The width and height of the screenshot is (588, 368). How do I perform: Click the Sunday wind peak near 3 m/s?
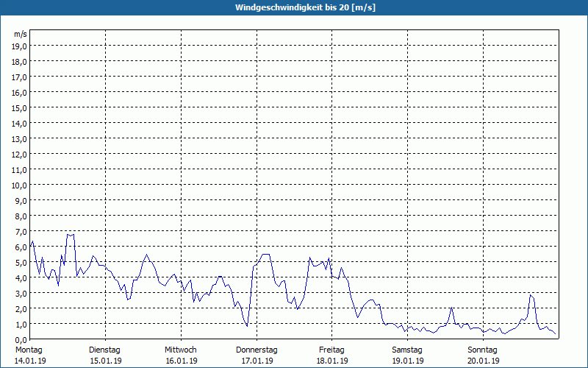531,296
